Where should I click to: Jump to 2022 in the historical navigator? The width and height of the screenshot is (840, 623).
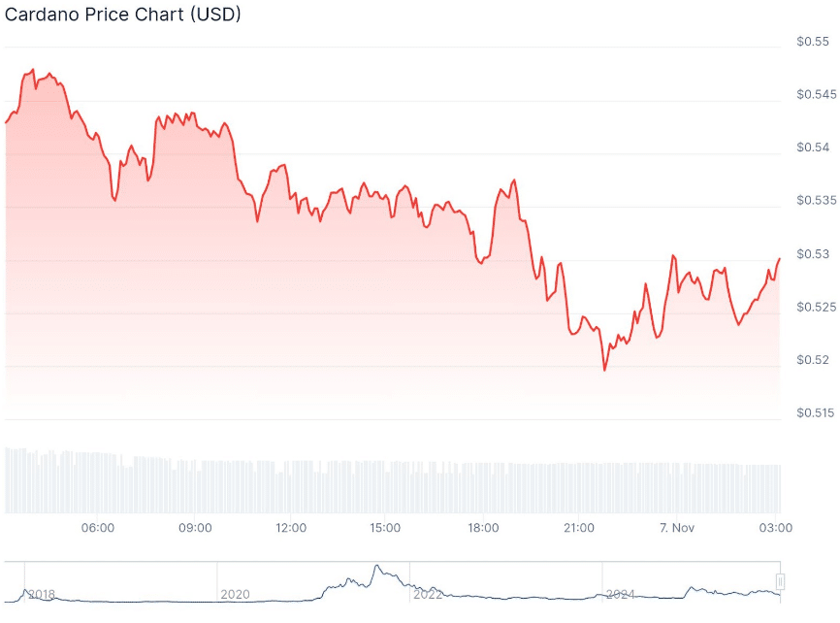tap(428, 594)
